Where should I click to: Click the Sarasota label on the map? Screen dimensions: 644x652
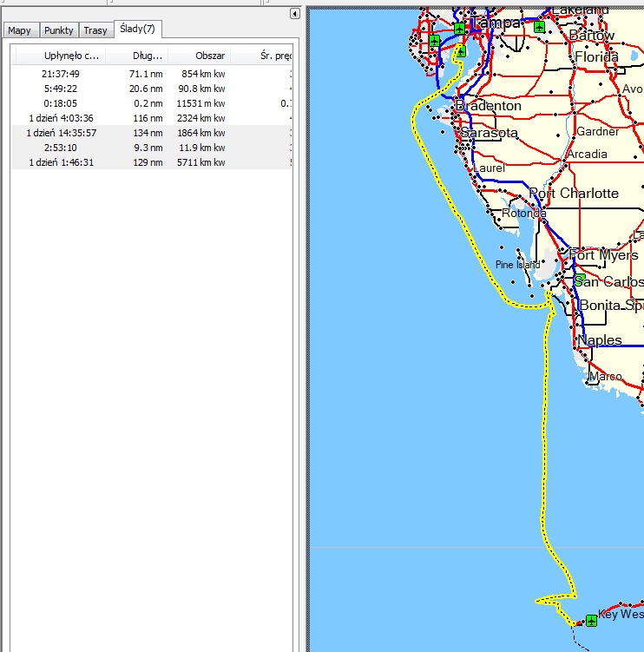(490, 134)
